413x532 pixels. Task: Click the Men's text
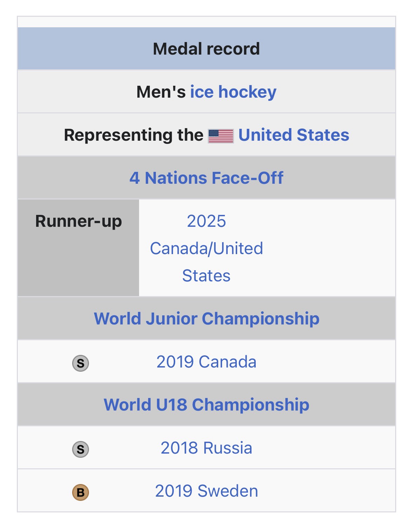click(161, 92)
